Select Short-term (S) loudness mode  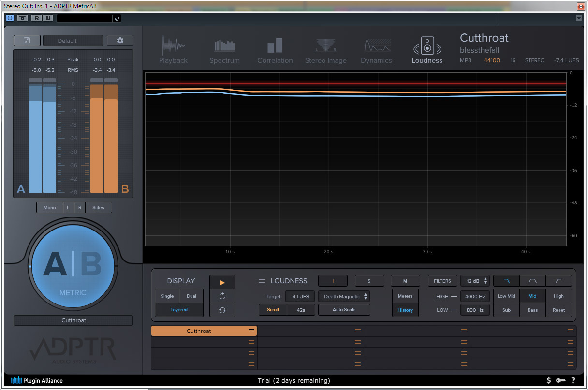[369, 281]
